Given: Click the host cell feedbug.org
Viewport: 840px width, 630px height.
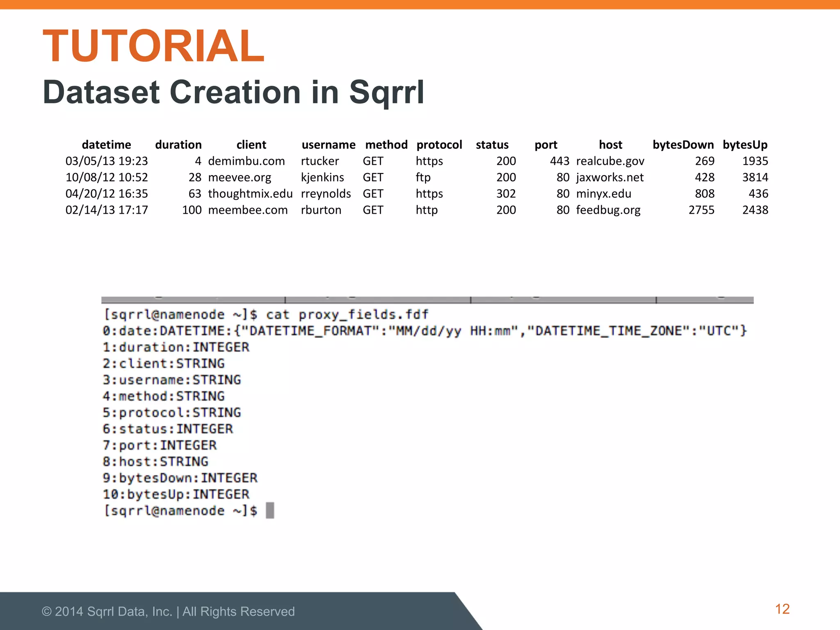Looking at the screenshot, I should (x=608, y=210).
